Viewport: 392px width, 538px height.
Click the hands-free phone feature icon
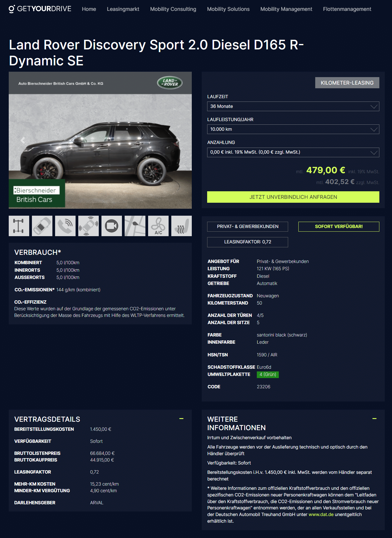[65, 226]
